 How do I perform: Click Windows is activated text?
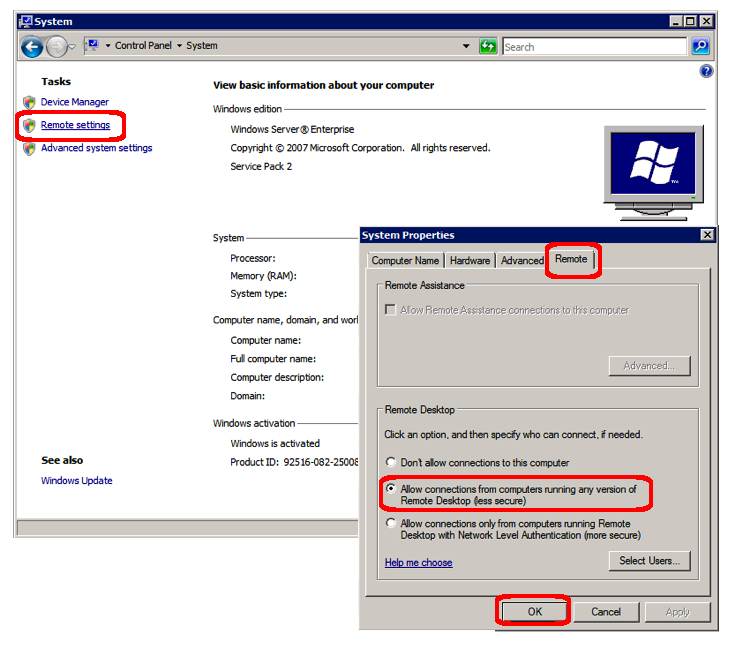click(x=275, y=444)
